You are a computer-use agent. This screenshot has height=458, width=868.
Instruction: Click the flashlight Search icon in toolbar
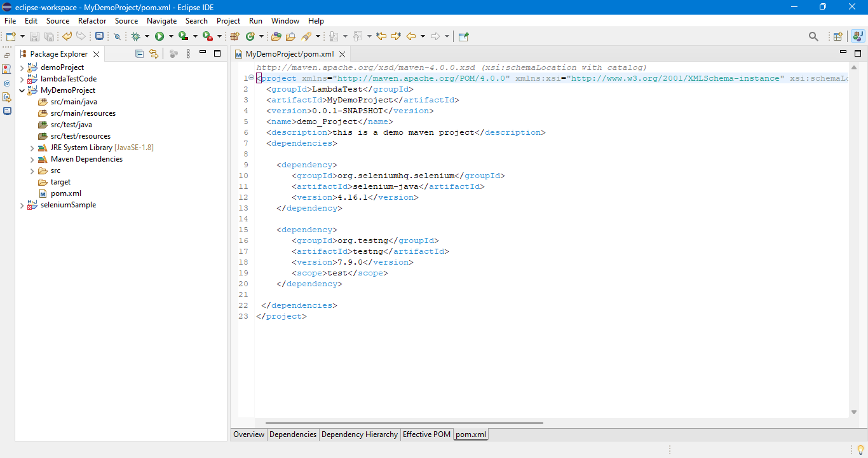pyautogui.click(x=306, y=36)
